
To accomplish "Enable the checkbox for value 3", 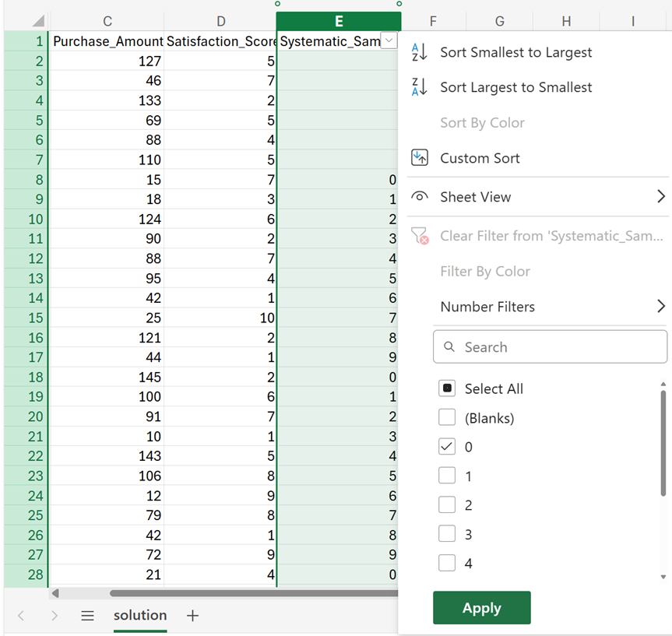I will (446, 534).
